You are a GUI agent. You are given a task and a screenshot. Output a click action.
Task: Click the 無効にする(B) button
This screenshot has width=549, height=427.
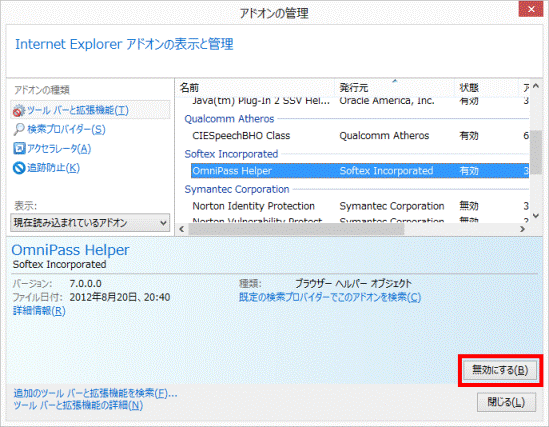(x=500, y=370)
